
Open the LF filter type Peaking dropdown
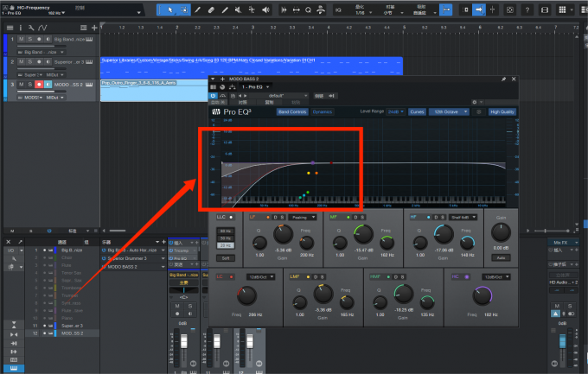[x=303, y=215]
